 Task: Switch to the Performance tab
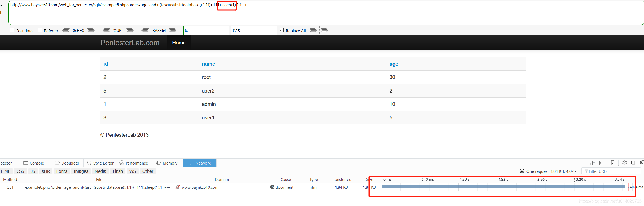(x=133, y=163)
